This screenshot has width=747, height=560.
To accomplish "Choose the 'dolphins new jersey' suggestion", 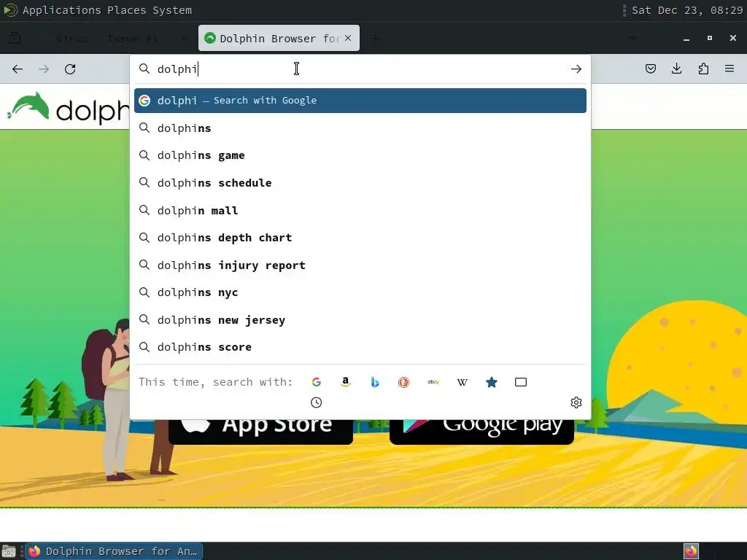I will pyautogui.click(x=360, y=320).
